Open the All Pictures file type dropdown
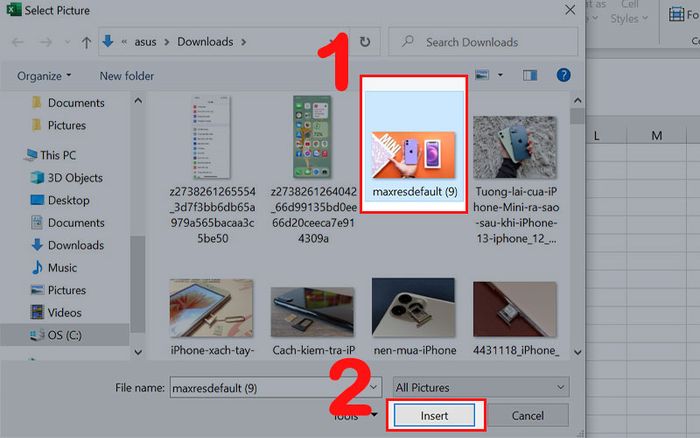This screenshot has height=438, width=700. tap(481, 388)
